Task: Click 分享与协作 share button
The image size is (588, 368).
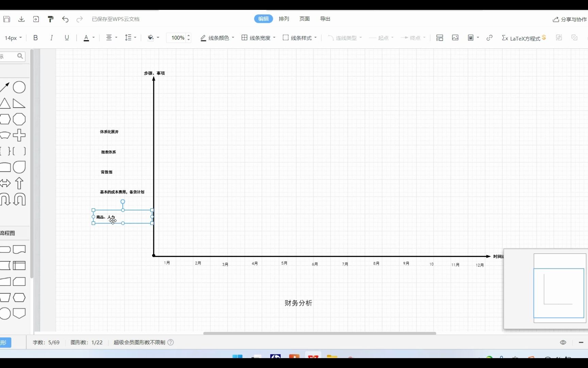Action: 570,19
